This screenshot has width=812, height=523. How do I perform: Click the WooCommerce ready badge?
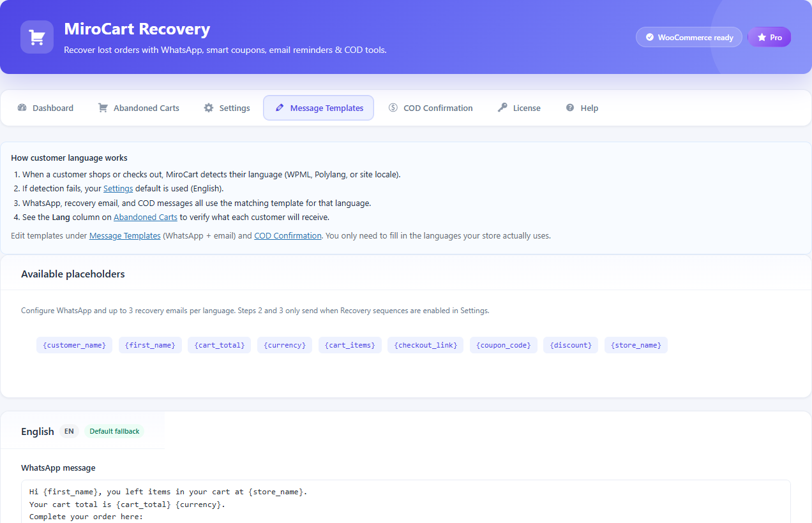pyautogui.click(x=689, y=37)
